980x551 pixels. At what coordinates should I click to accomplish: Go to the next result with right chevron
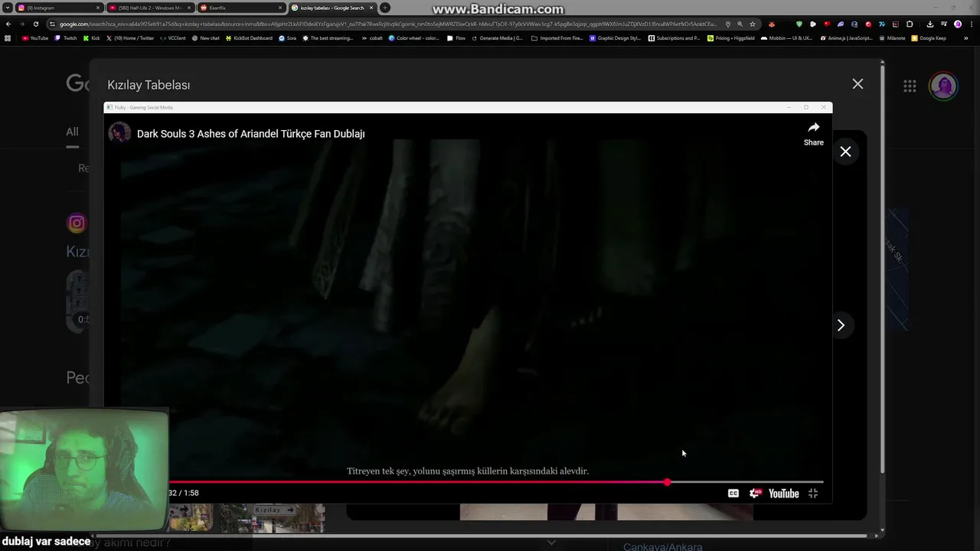click(841, 325)
